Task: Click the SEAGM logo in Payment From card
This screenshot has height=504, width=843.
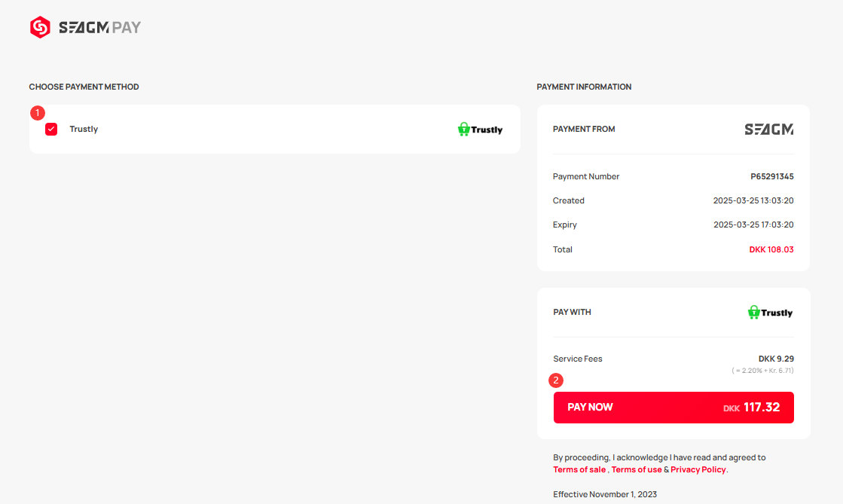Action: tap(769, 129)
